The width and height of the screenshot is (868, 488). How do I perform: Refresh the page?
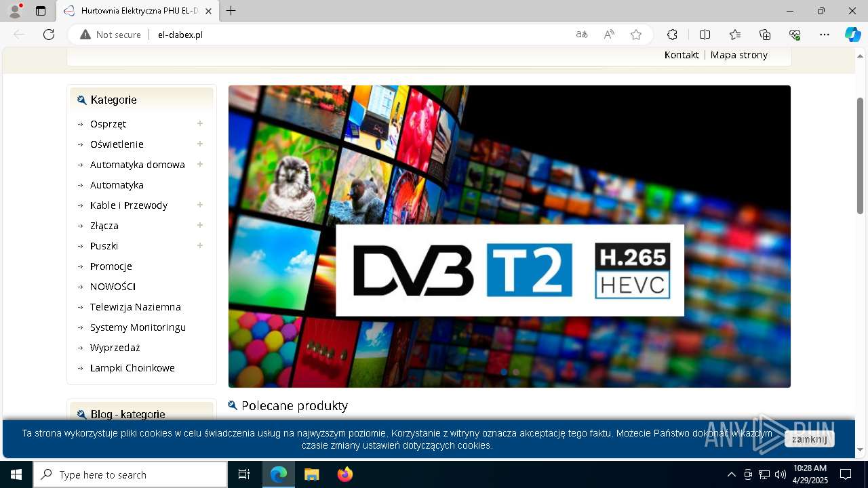click(x=49, y=35)
